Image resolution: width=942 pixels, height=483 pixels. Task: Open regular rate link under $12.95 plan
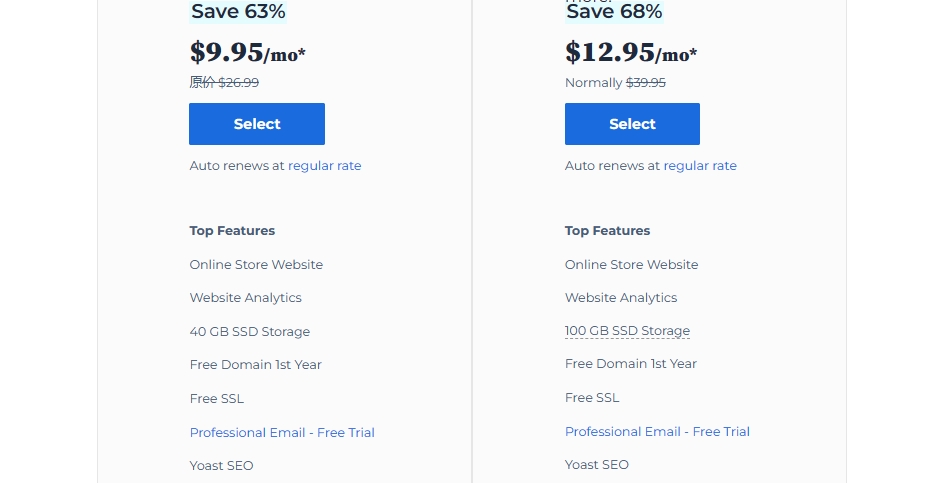[x=700, y=166]
